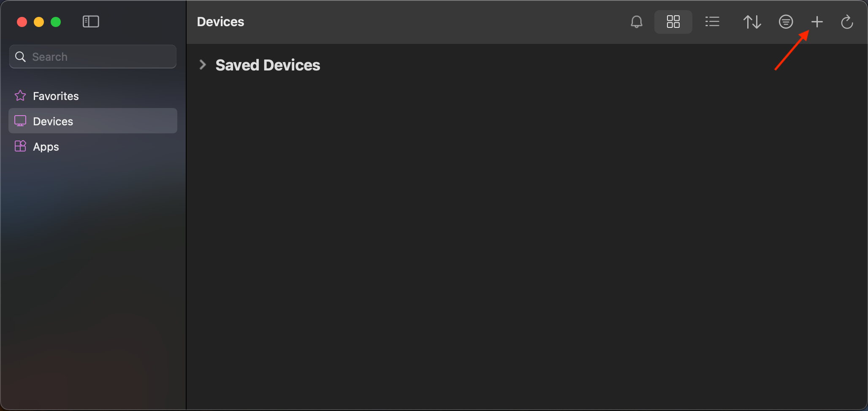Image resolution: width=868 pixels, height=411 pixels.
Task: Click the Apps grid icon in sidebar
Action: tap(20, 146)
